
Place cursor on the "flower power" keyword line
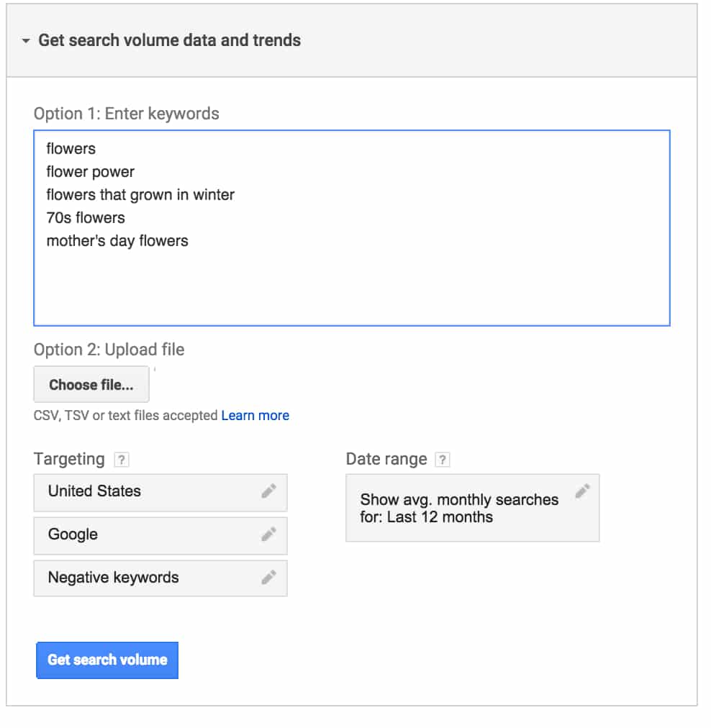coord(91,172)
